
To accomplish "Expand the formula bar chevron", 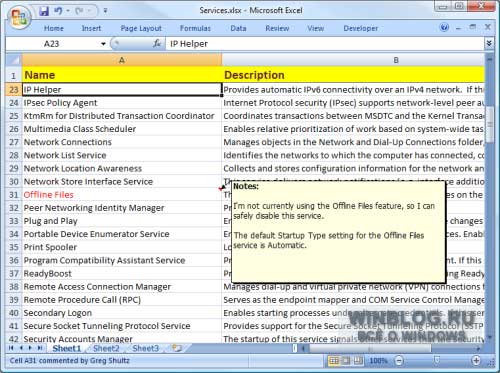I will pos(489,43).
